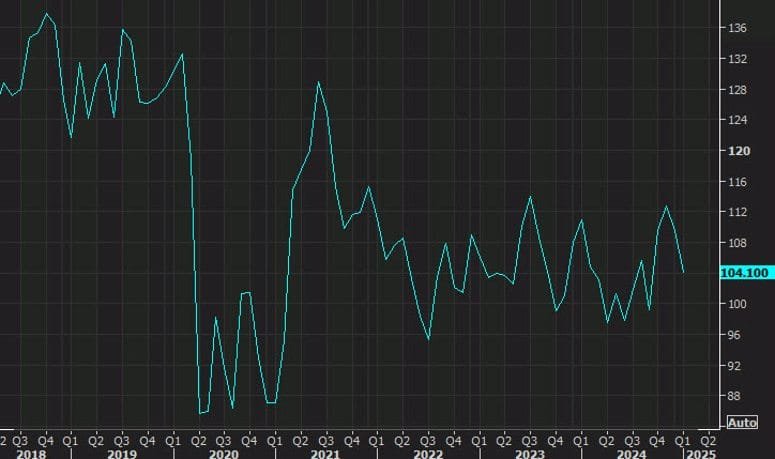Click the 2023 year label
The width and height of the screenshot is (775, 459).
coord(529,453)
